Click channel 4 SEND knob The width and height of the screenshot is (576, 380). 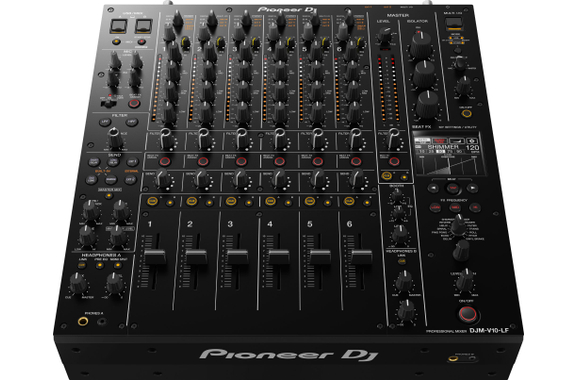pyautogui.click(x=279, y=179)
